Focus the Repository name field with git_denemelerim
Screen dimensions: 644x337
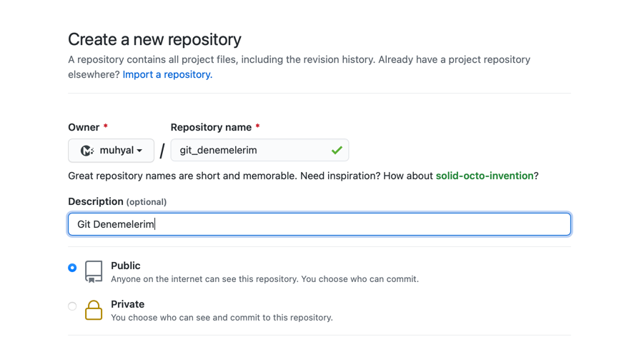[x=250, y=151]
